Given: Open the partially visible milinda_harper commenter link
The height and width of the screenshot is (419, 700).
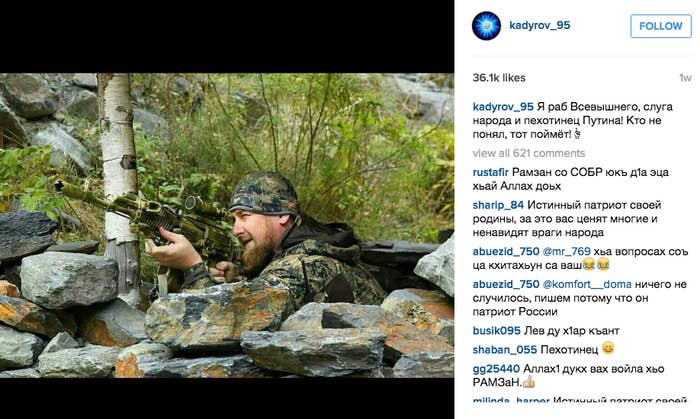Looking at the screenshot, I should click(x=511, y=400).
